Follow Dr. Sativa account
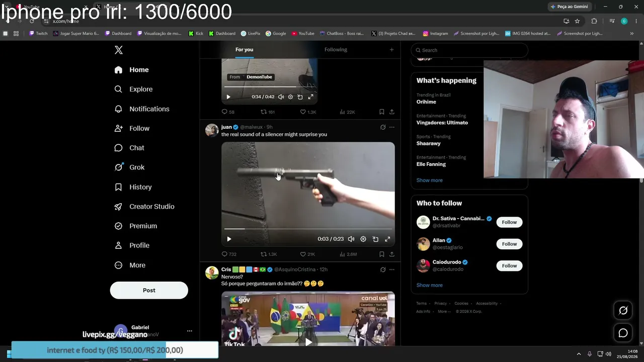Viewport: 644px width, 362px height. click(x=509, y=222)
